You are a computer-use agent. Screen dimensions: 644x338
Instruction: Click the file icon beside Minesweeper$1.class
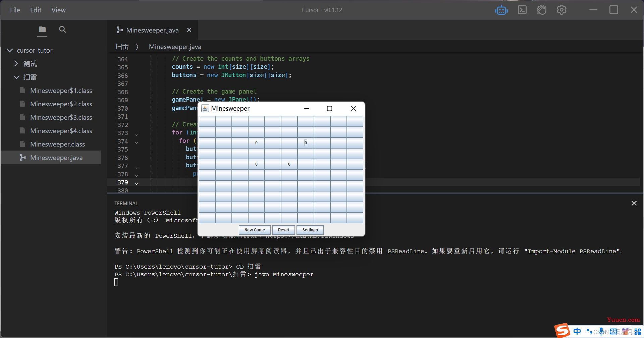click(22, 91)
